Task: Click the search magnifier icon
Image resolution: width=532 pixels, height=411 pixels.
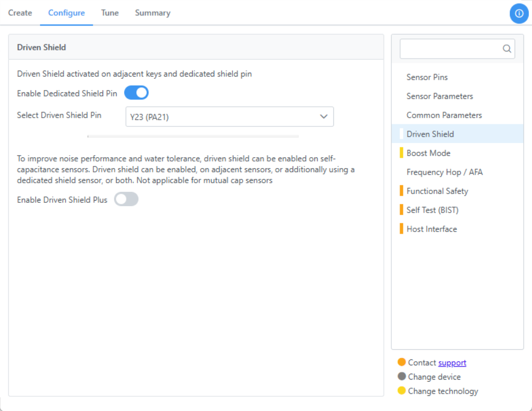Action: pyautogui.click(x=507, y=49)
